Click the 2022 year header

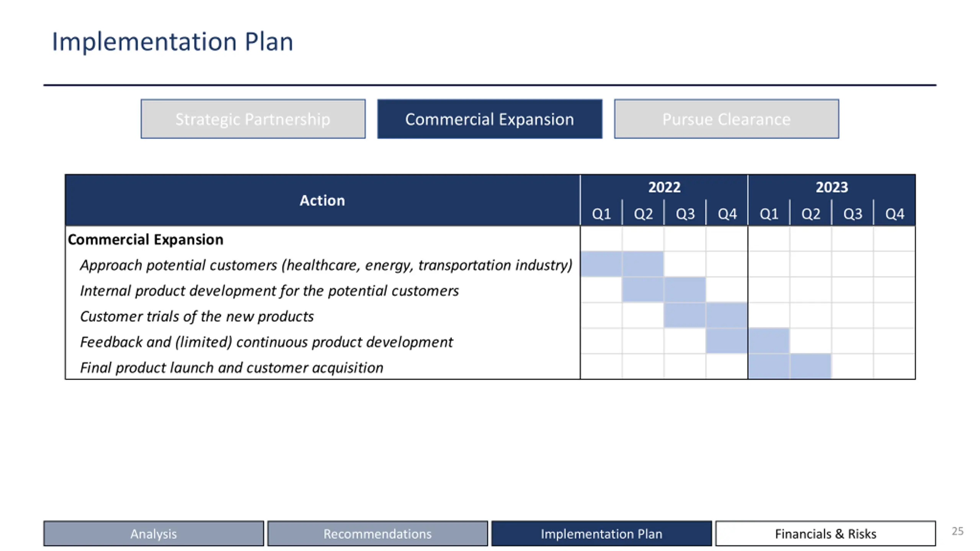[664, 187]
